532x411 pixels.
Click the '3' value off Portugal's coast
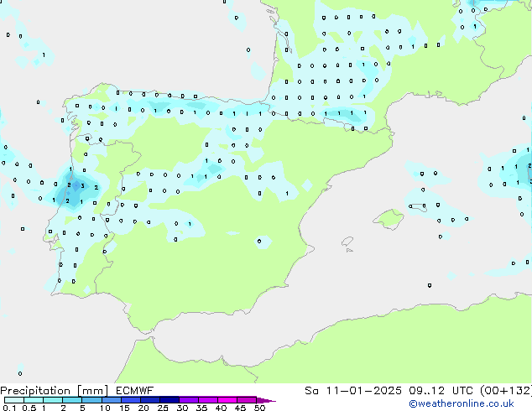pos(82,186)
